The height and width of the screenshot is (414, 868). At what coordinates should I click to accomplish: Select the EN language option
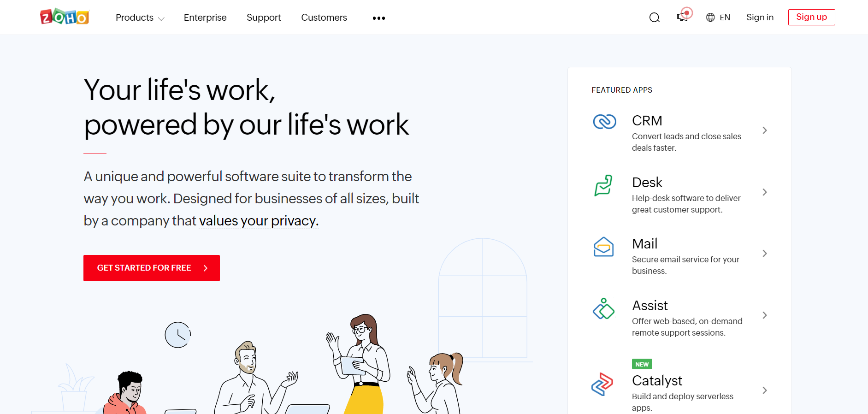(x=725, y=18)
